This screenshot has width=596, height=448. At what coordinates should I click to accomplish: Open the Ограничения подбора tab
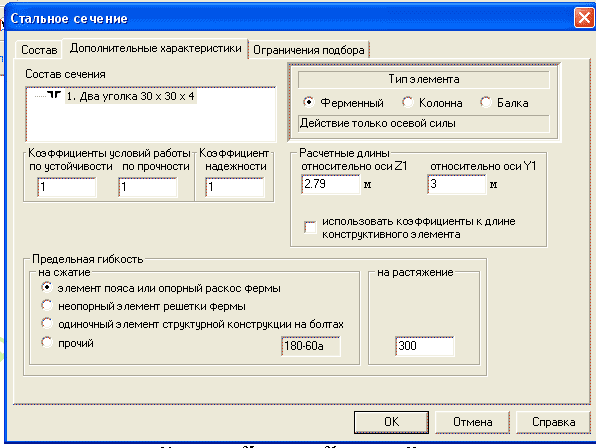tap(309, 50)
